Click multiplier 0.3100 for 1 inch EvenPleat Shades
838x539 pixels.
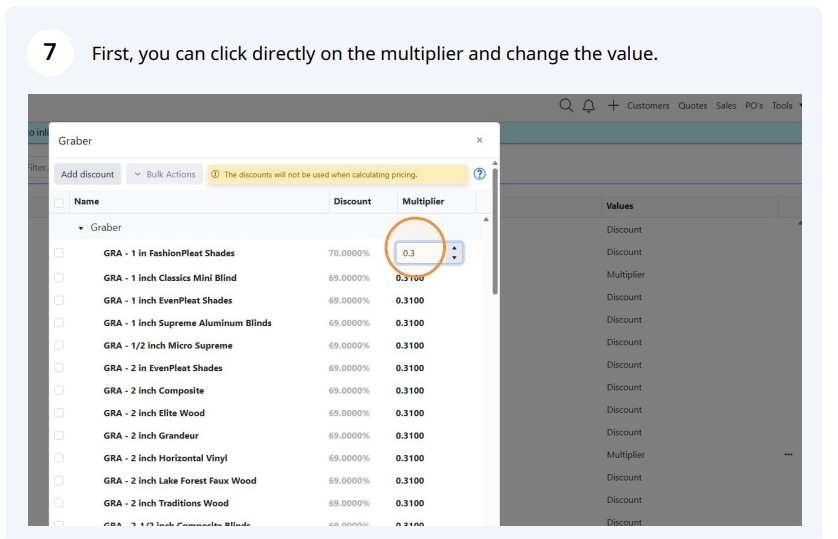pos(410,300)
